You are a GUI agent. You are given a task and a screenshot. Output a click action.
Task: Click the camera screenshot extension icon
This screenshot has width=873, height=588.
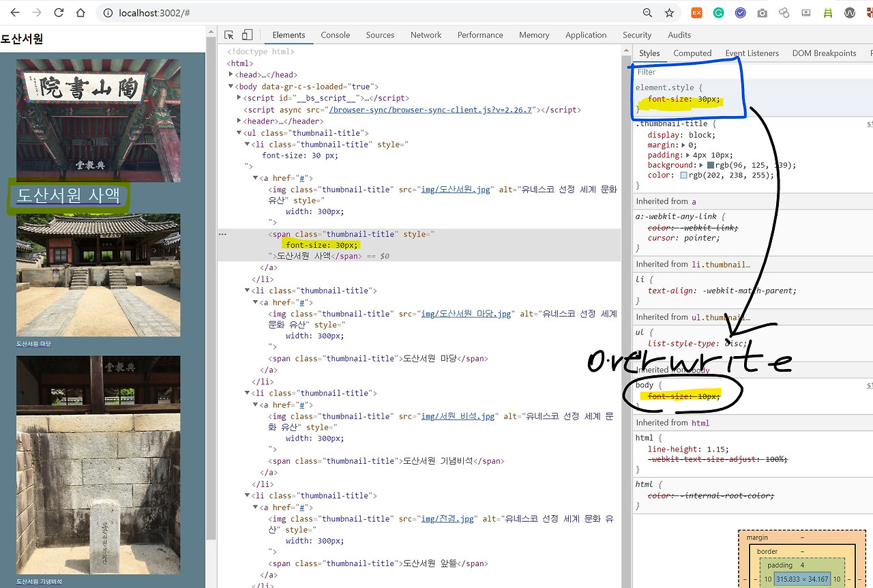763,13
